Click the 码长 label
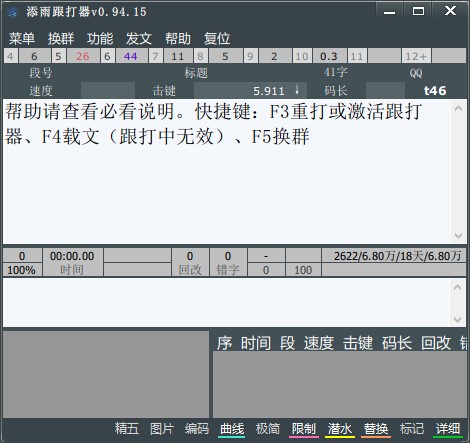Screen dimensions: 470x443 point(336,91)
